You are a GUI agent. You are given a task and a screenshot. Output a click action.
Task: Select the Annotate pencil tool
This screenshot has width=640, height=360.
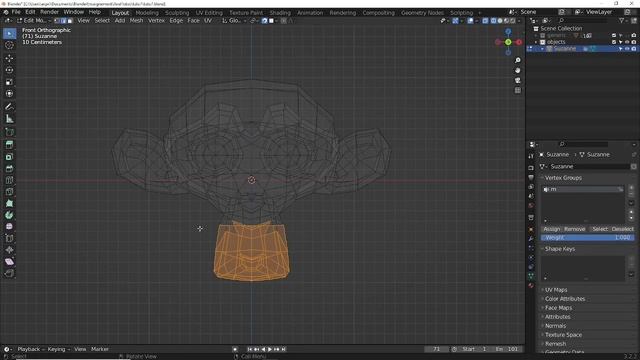[9, 107]
